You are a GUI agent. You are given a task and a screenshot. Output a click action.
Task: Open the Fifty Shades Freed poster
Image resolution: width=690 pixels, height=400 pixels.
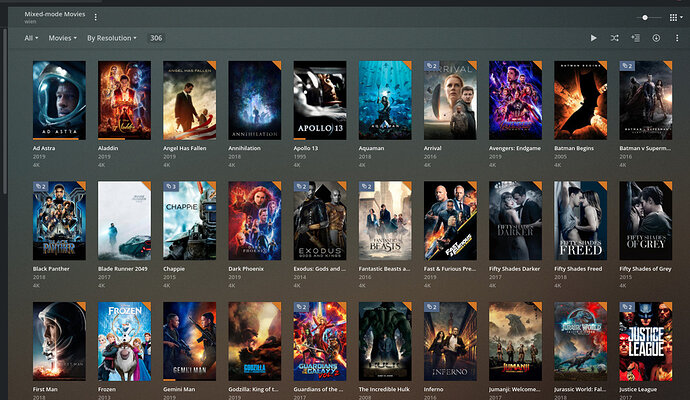click(580, 220)
